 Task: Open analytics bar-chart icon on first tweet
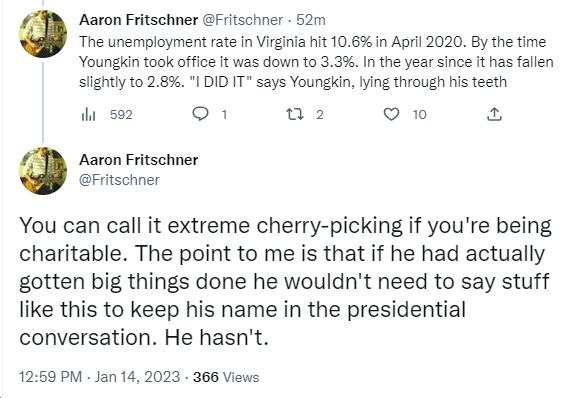[x=89, y=115]
